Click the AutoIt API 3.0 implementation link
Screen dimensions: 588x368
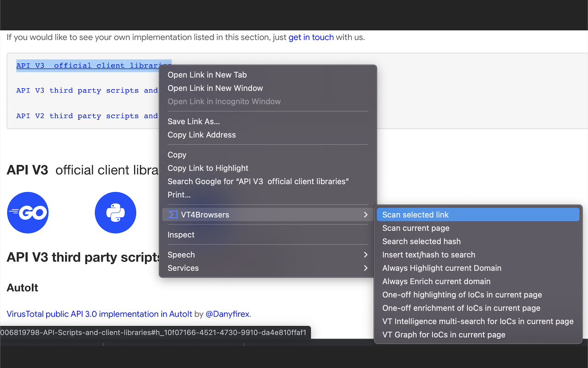point(98,314)
